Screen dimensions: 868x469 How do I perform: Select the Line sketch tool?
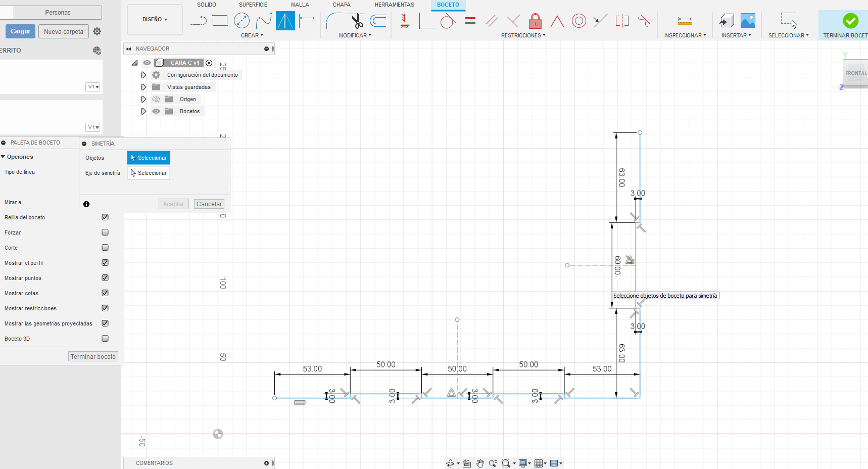[x=199, y=21]
